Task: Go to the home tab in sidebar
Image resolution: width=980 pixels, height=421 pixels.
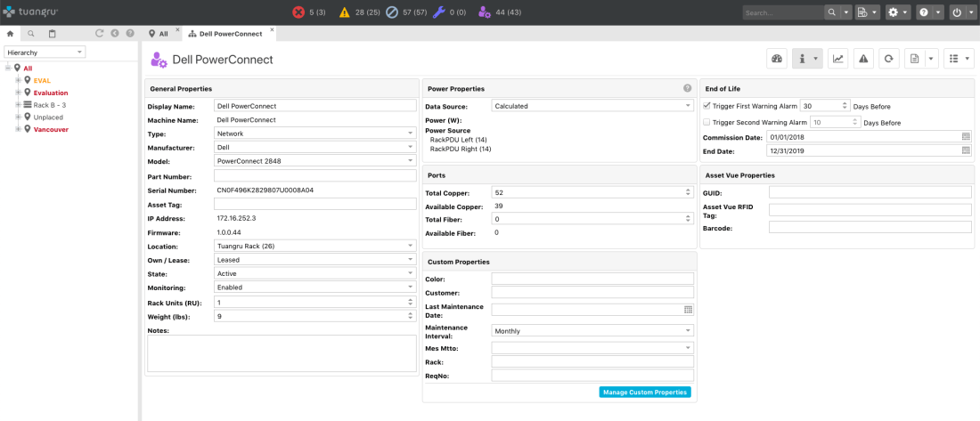Action: tap(10, 34)
